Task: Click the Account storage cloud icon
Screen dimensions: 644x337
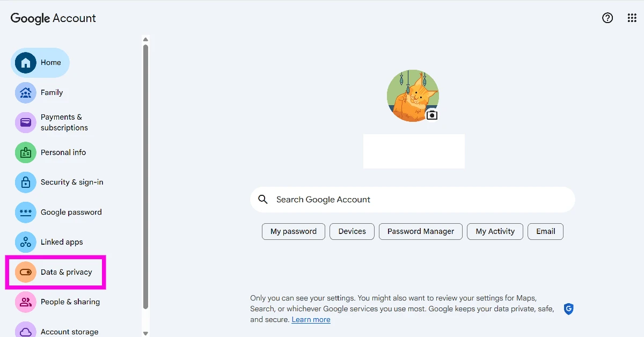Action: point(25,331)
